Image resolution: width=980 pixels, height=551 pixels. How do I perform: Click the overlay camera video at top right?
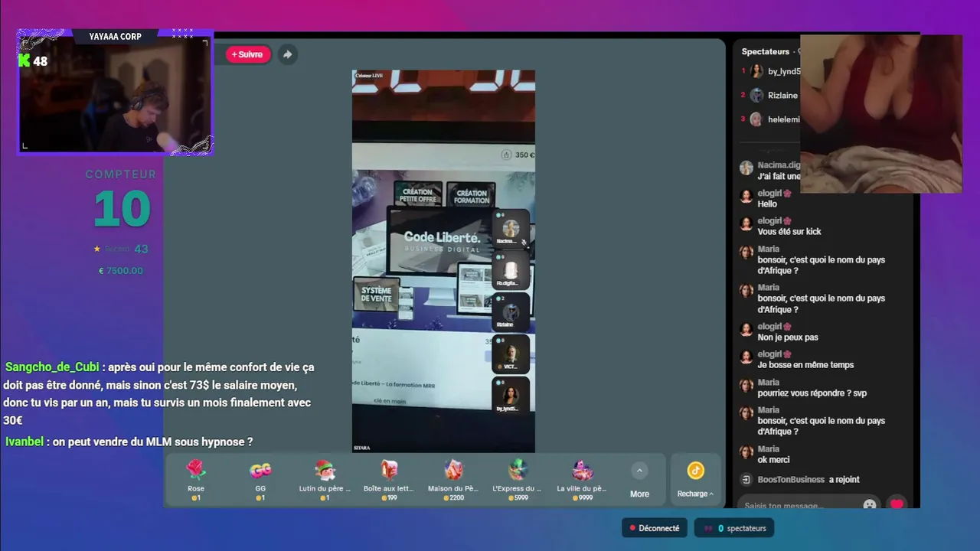880,113
